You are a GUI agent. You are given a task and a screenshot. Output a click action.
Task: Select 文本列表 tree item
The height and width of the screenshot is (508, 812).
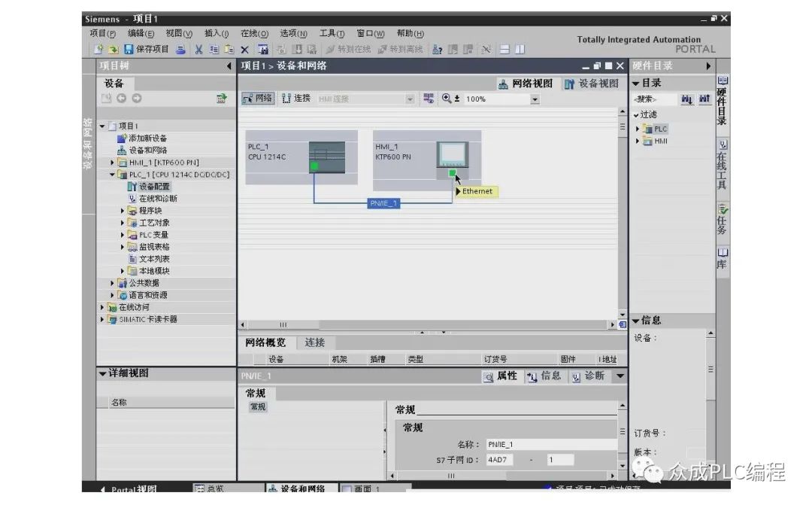[x=154, y=259]
